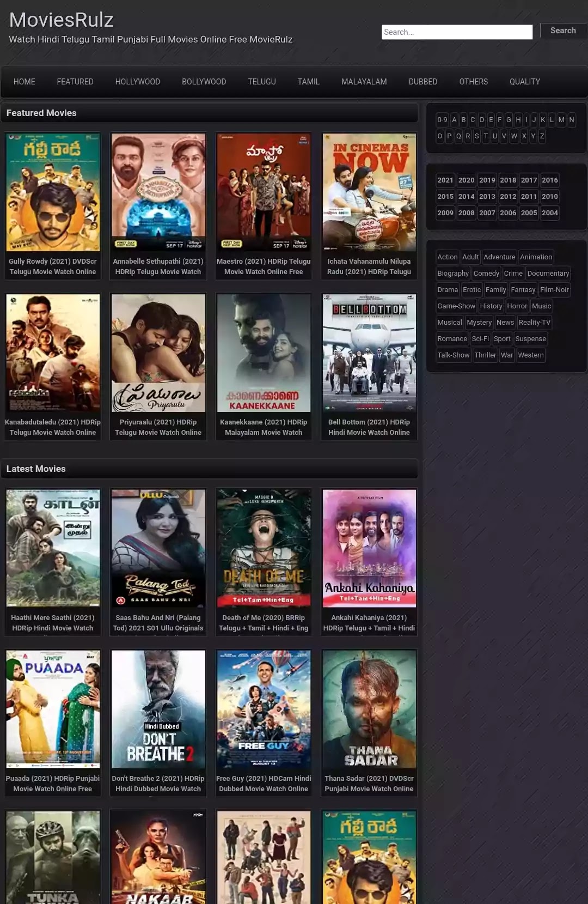588x904 pixels.
Task: Select the Animation genre tag
Action: (x=536, y=257)
